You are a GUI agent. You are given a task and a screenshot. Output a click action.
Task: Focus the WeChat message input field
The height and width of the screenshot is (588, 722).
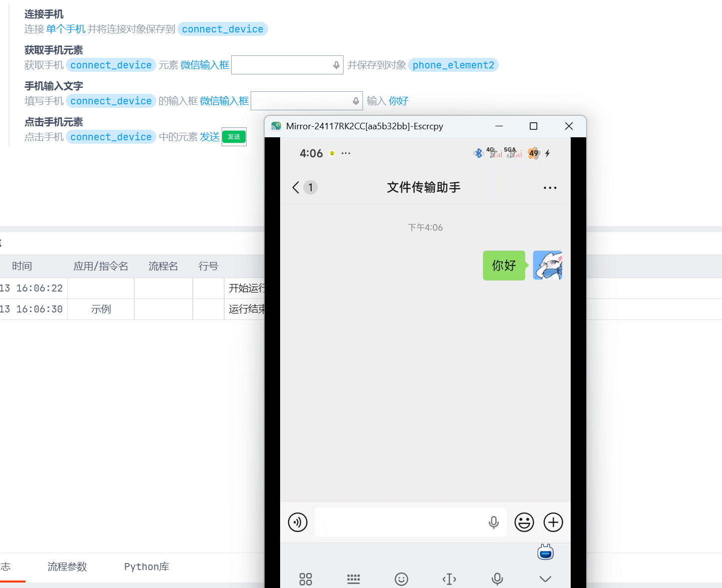click(399, 522)
